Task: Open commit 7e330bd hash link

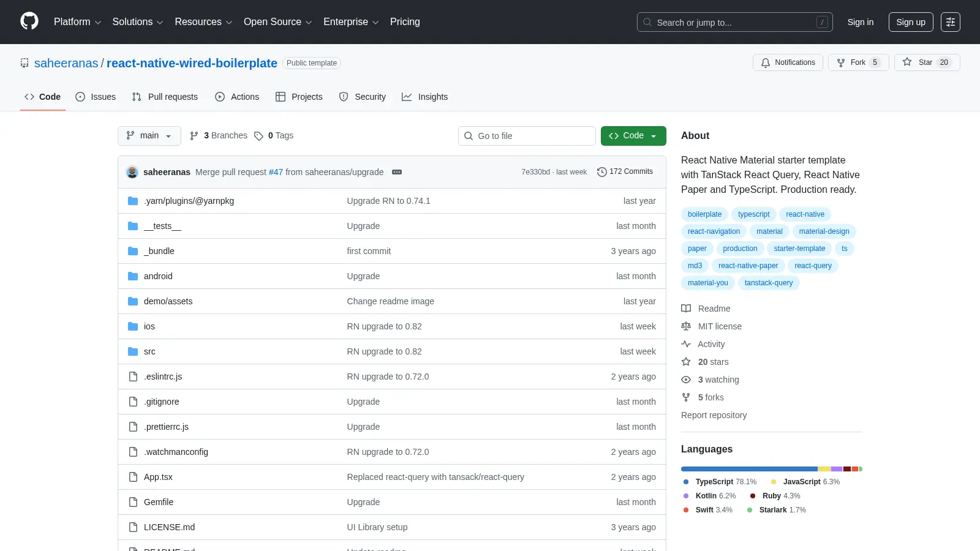Action: point(535,172)
